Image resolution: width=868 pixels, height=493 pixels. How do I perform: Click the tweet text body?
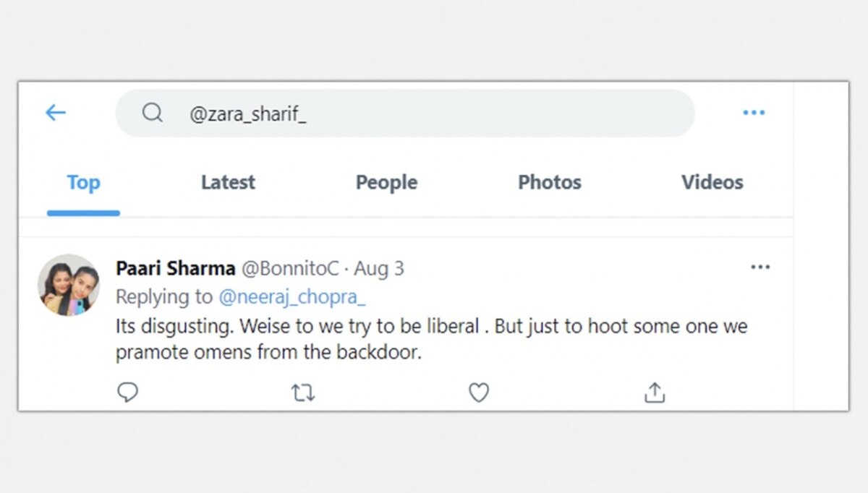click(431, 340)
